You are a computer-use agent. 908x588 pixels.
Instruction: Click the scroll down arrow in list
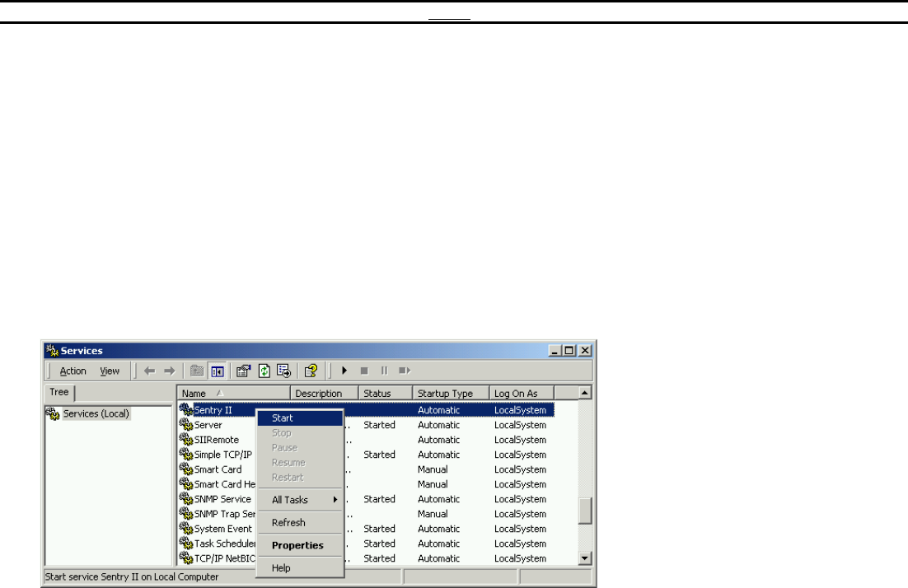tap(585, 558)
